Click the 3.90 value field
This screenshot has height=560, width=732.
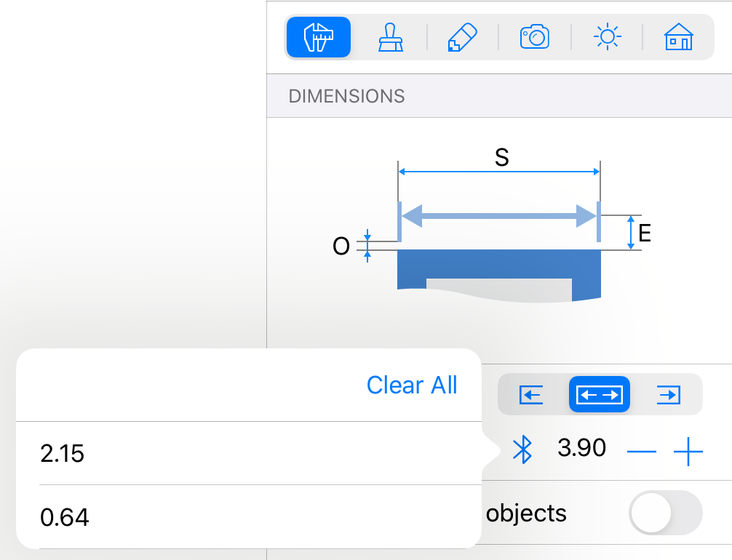click(581, 448)
